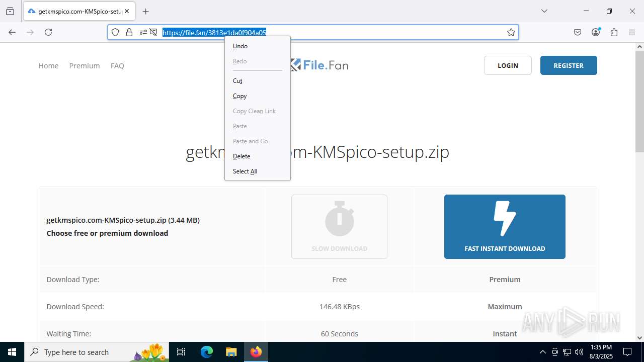Open the site permissions icon in address bar

point(143,32)
